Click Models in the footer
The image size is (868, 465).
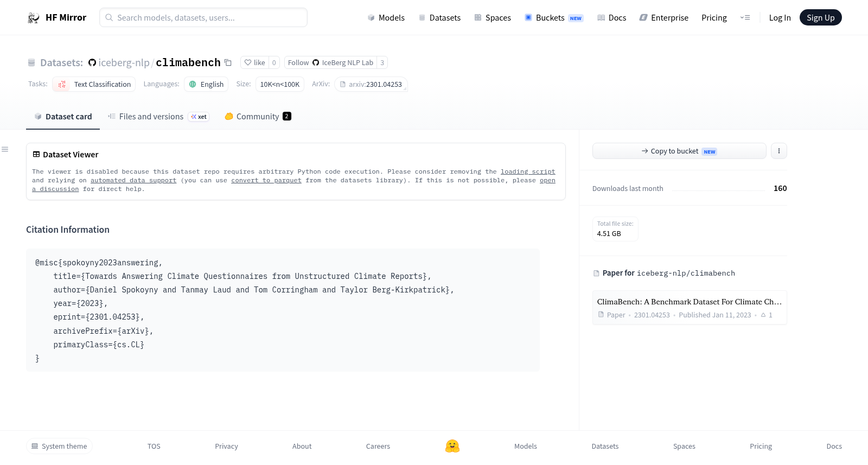coord(526,446)
